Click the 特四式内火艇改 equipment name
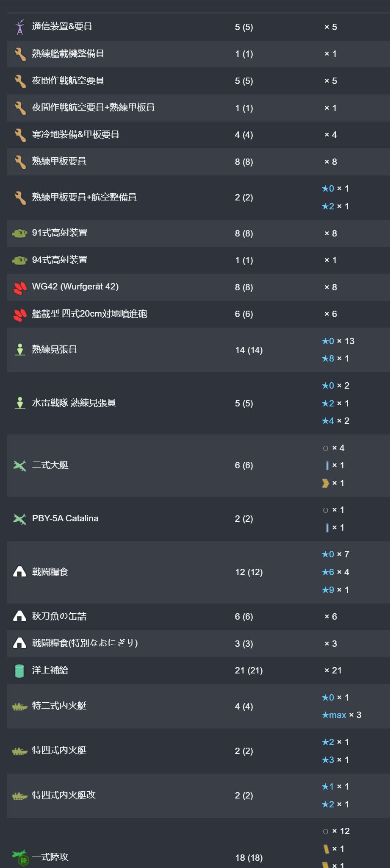Viewport: 390px width, 868px height. (x=64, y=795)
